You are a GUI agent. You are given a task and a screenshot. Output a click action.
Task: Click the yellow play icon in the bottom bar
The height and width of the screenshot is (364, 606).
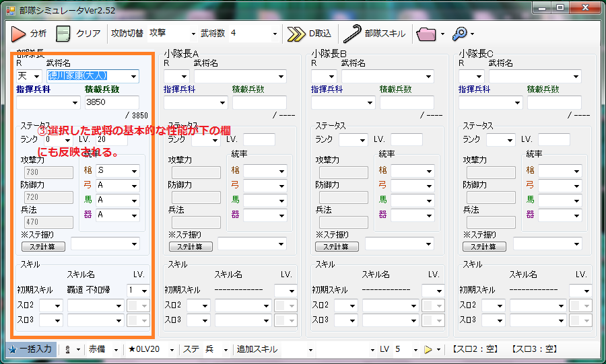(x=428, y=350)
